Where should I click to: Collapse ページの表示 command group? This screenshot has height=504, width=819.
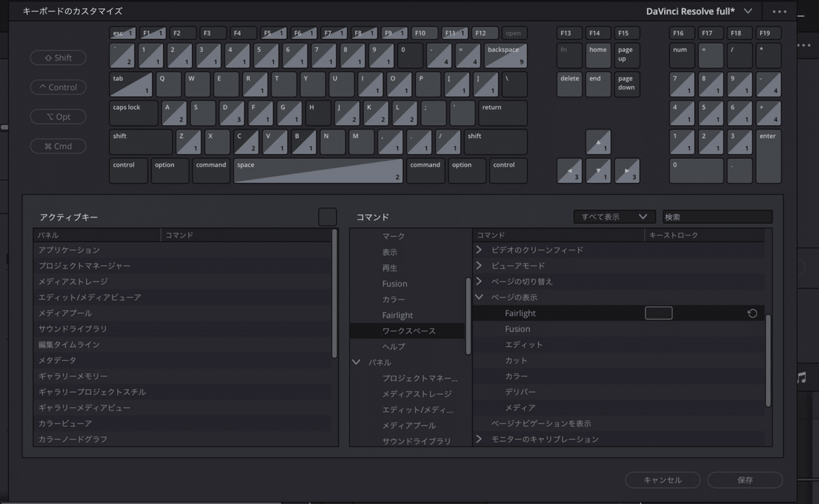[x=479, y=297]
